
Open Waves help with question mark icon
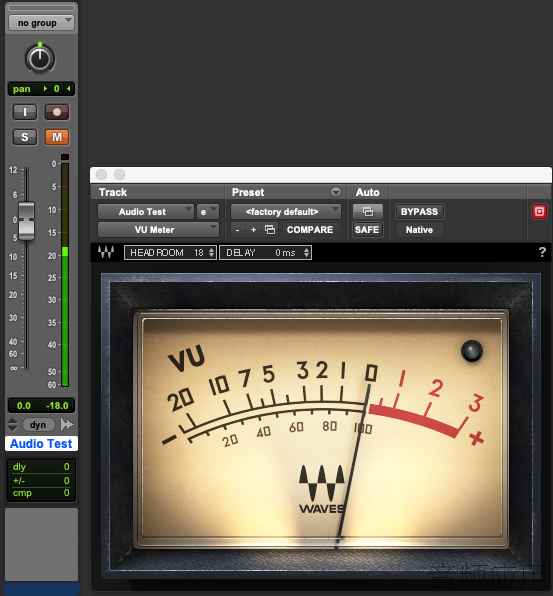[x=542, y=252]
